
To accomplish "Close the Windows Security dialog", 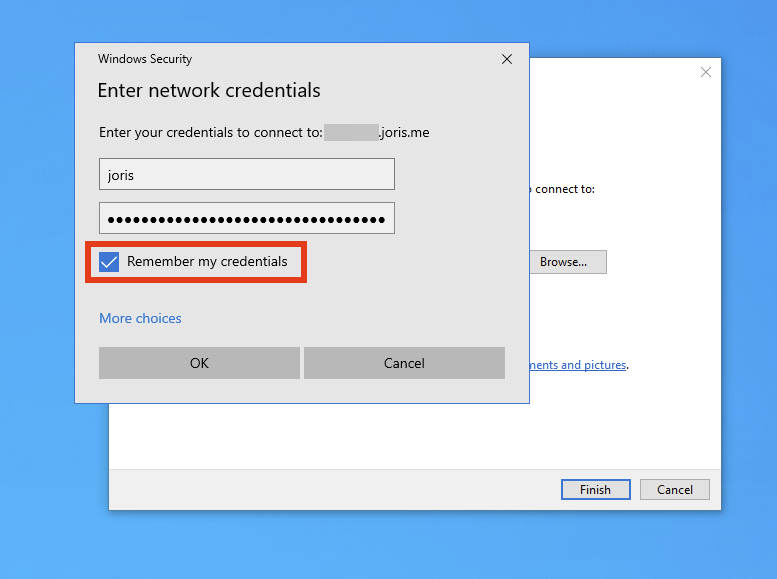I will tap(507, 59).
